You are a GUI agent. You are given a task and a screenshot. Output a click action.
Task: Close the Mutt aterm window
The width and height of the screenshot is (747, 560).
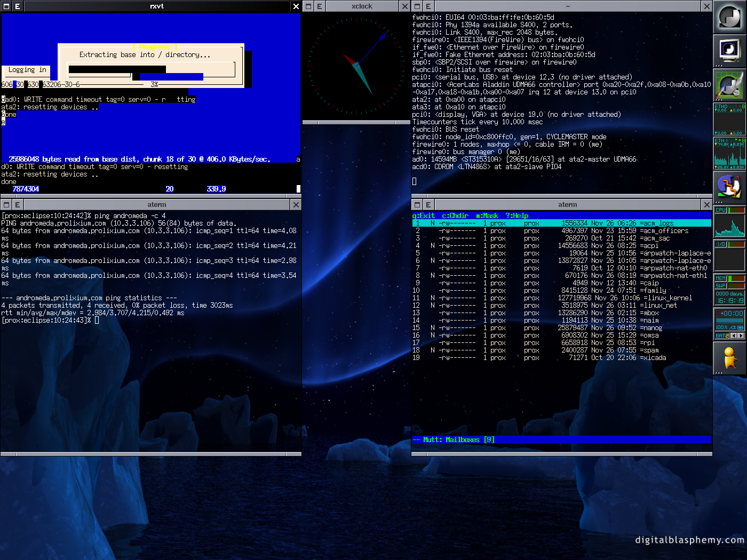(707, 205)
